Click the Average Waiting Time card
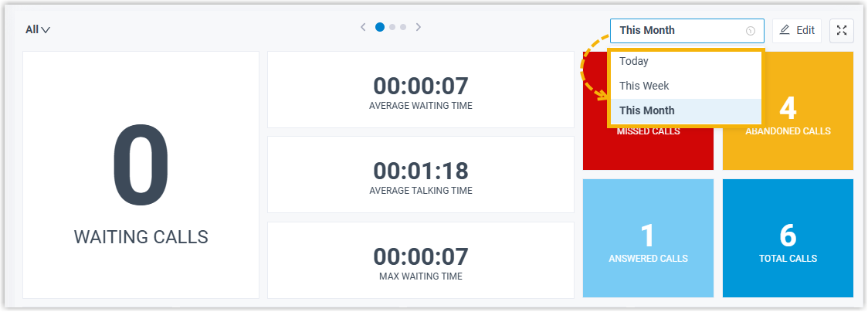868x312 pixels. (421, 90)
